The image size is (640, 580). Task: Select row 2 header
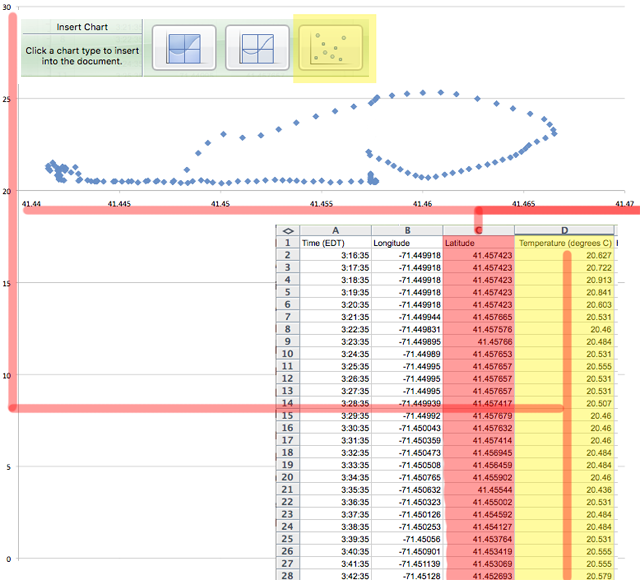point(288,255)
